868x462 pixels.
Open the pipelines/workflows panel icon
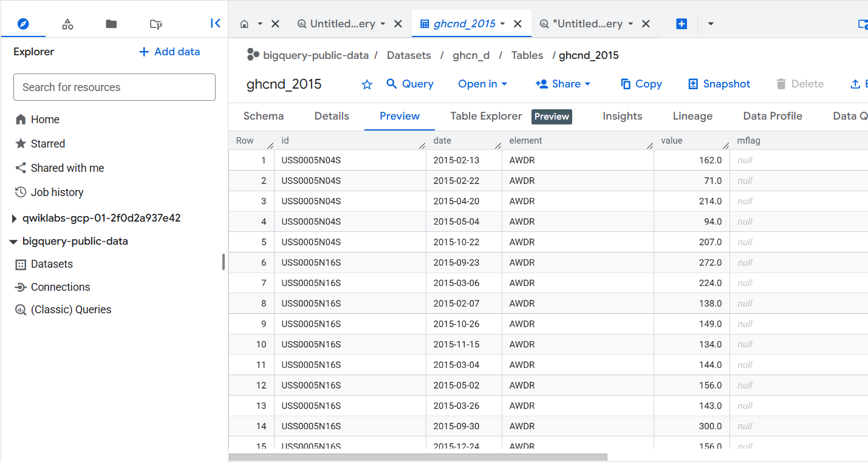point(67,24)
